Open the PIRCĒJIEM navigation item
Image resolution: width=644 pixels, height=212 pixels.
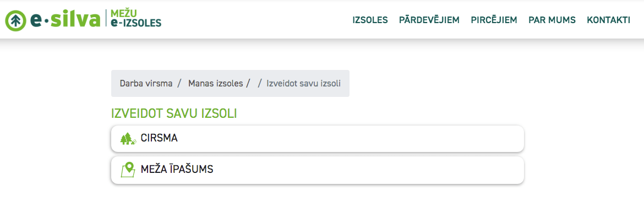coord(494,20)
